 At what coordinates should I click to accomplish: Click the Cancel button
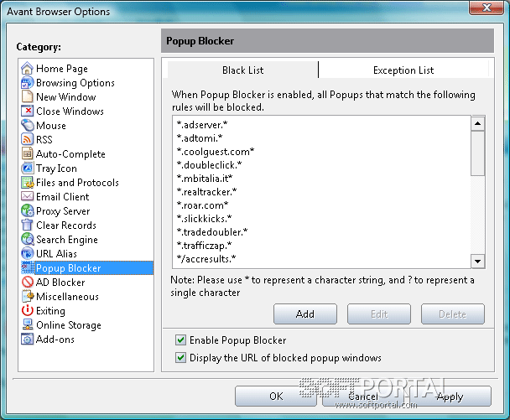tap(363, 396)
